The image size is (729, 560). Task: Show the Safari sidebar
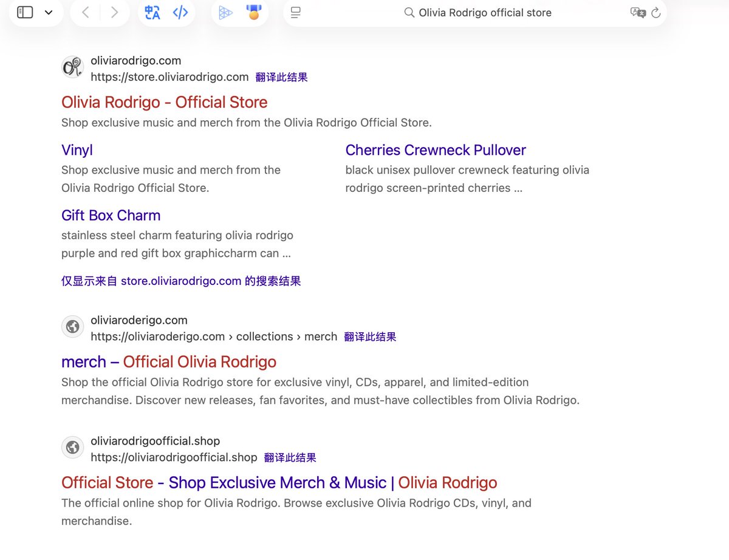point(25,12)
